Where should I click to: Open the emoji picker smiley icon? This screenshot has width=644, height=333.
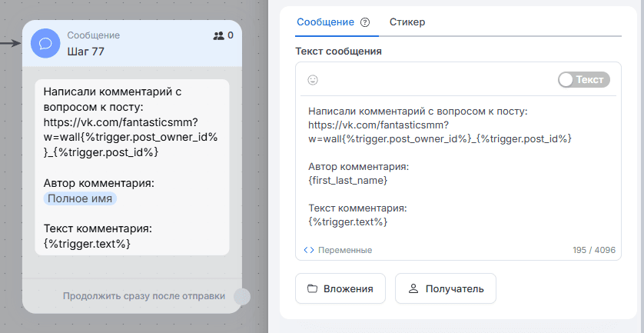click(x=313, y=80)
